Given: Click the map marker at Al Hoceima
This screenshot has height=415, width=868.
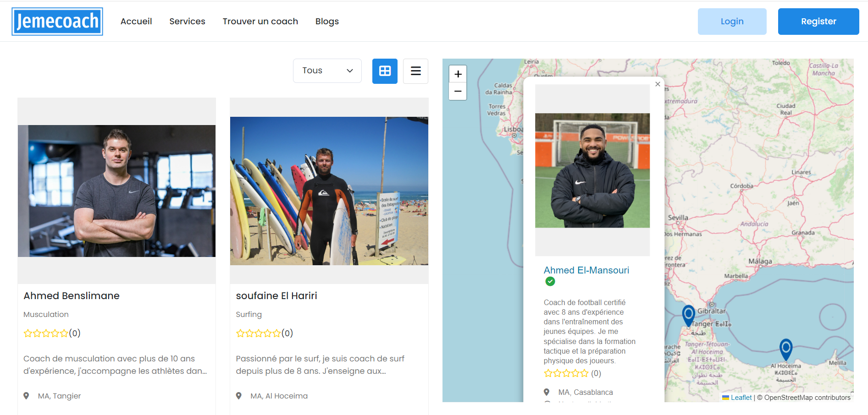Looking at the screenshot, I should pyautogui.click(x=785, y=348).
